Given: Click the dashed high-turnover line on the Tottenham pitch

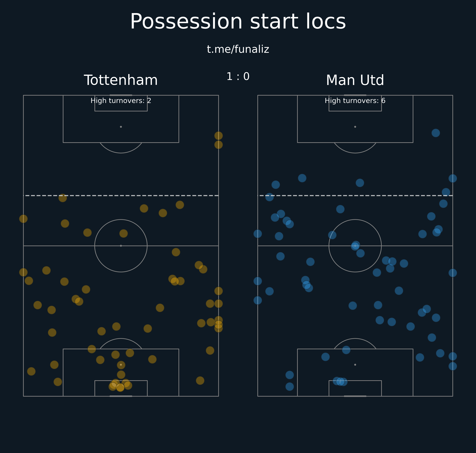Looking at the screenshot, I should point(121,196).
